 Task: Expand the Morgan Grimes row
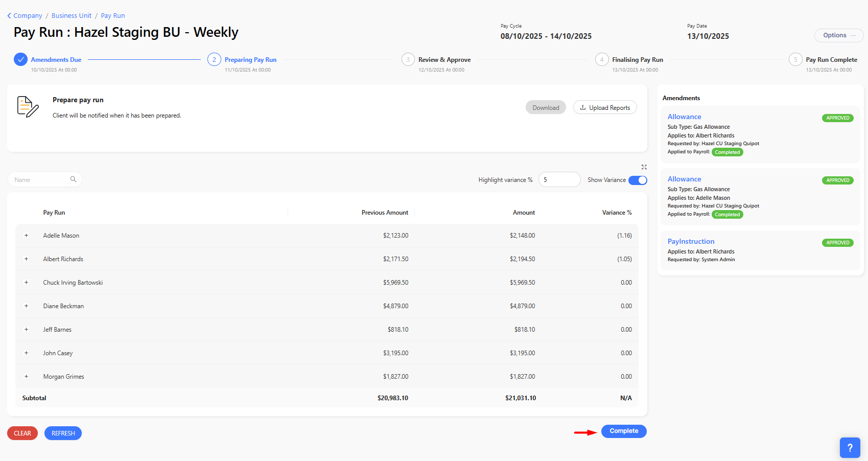pyautogui.click(x=26, y=377)
